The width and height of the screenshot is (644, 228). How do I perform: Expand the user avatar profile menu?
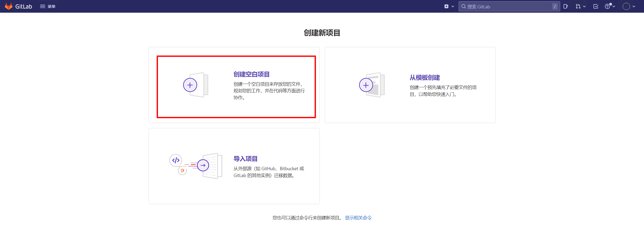point(629,6)
